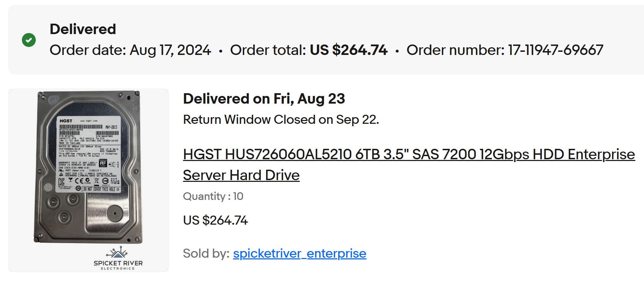
Task: Click the Spicket River Electronics logo
Action: pos(118,258)
